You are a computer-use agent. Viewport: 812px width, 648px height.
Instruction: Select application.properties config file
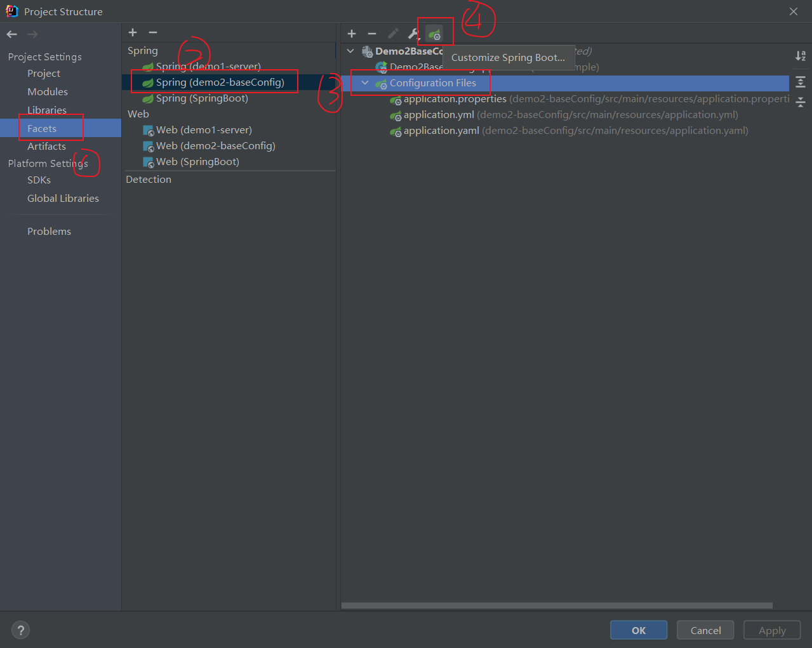pos(455,99)
